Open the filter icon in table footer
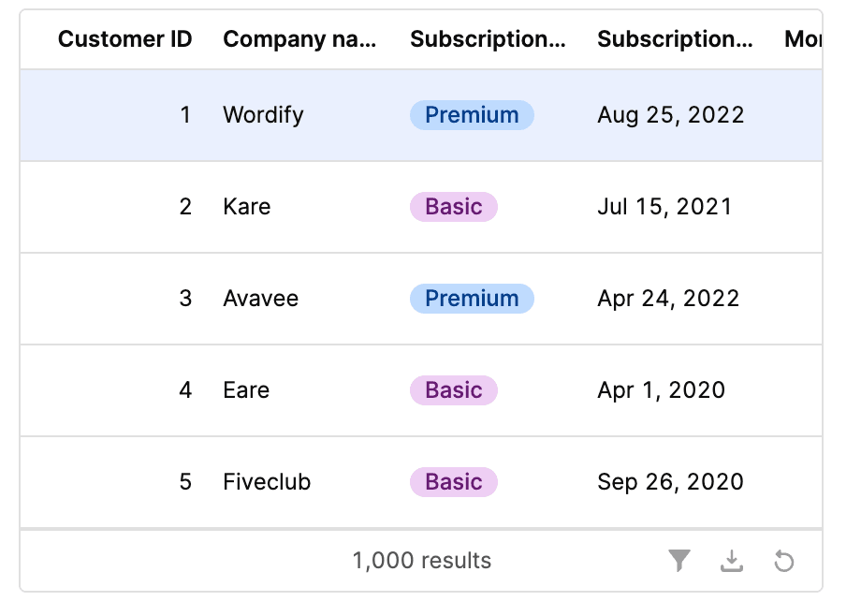 coord(679,561)
